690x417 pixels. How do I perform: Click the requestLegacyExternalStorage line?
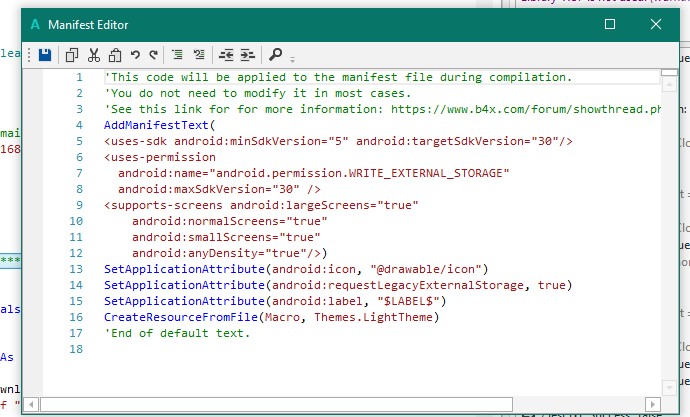[x=338, y=285]
